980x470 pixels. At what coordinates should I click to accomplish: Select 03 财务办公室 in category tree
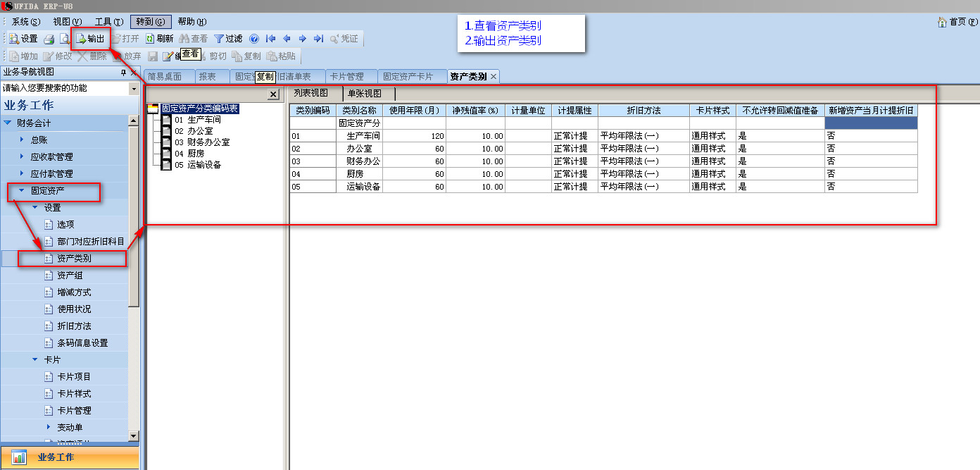coord(208,142)
